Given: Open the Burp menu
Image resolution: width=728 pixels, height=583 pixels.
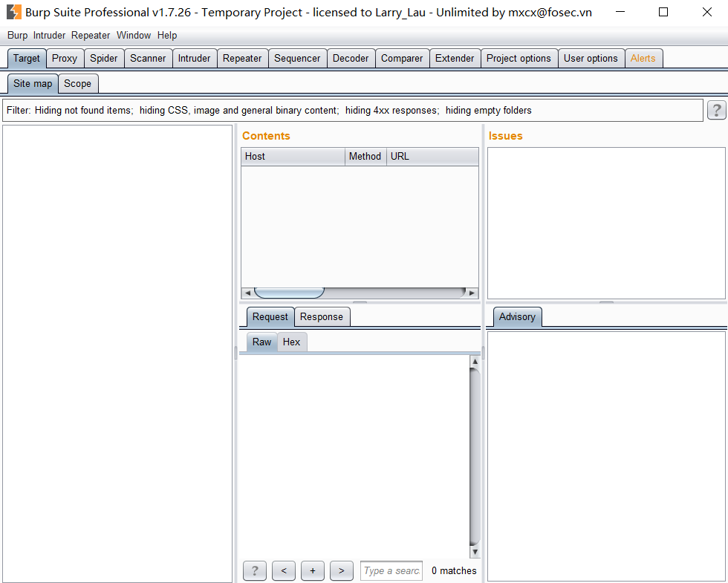Looking at the screenshot, I should (17, 36).
